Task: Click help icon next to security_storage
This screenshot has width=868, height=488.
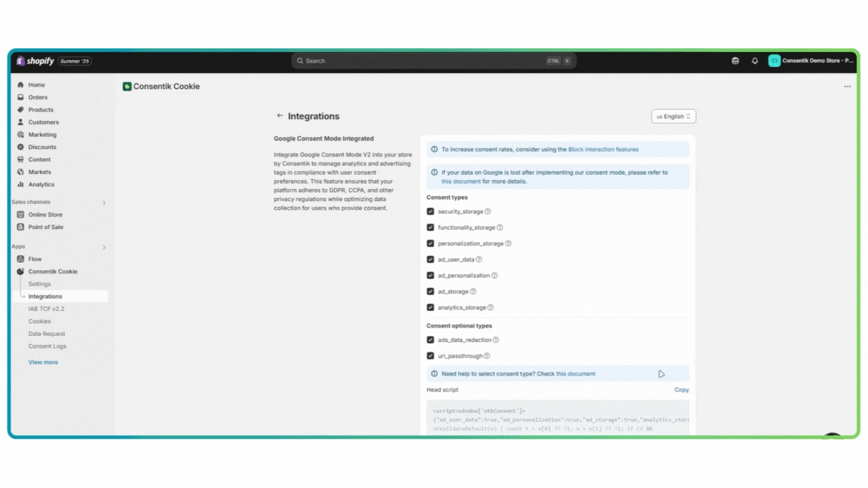Action: [x=487, y=212]
